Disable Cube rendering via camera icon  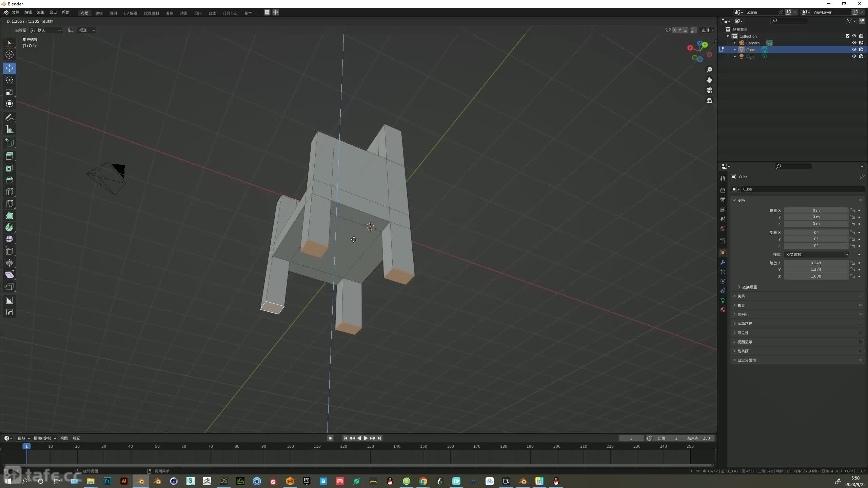[x=861, y=49]
